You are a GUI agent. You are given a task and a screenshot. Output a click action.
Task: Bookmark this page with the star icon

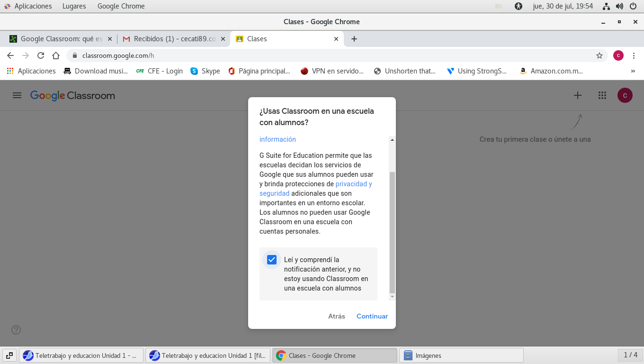pyautogui.click(x=599, y=55)
